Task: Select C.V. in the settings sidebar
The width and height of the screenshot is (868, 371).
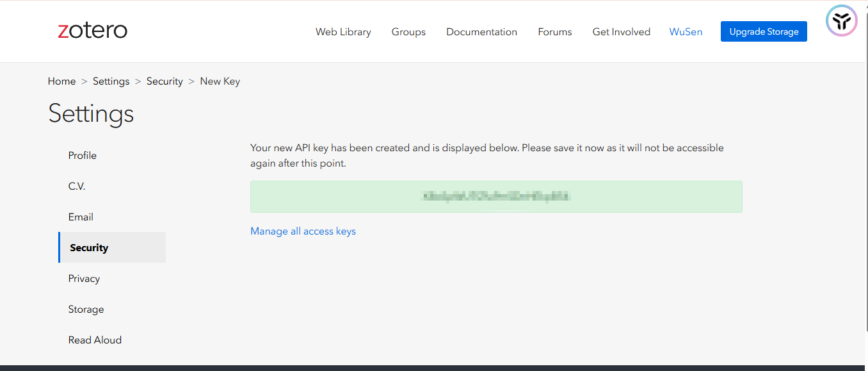Action: [x=77, y=186]
